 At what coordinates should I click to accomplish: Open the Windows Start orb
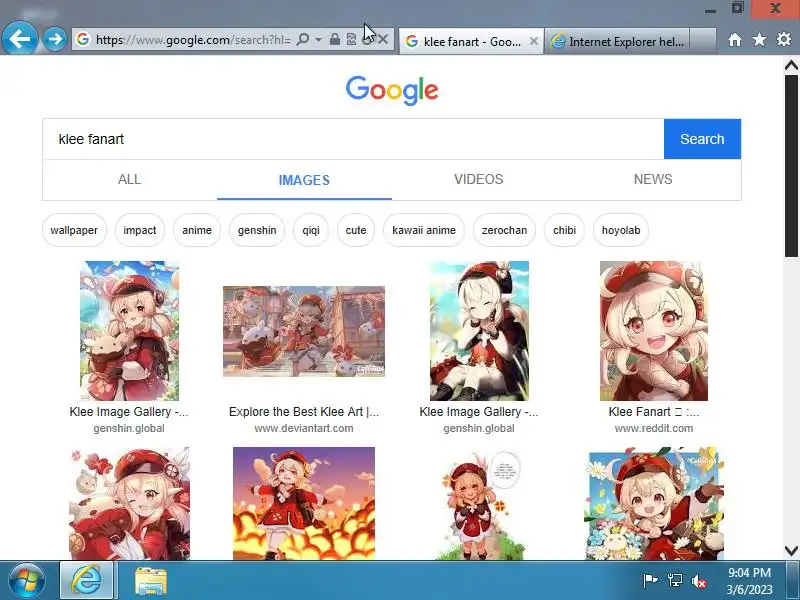point(26,581)
